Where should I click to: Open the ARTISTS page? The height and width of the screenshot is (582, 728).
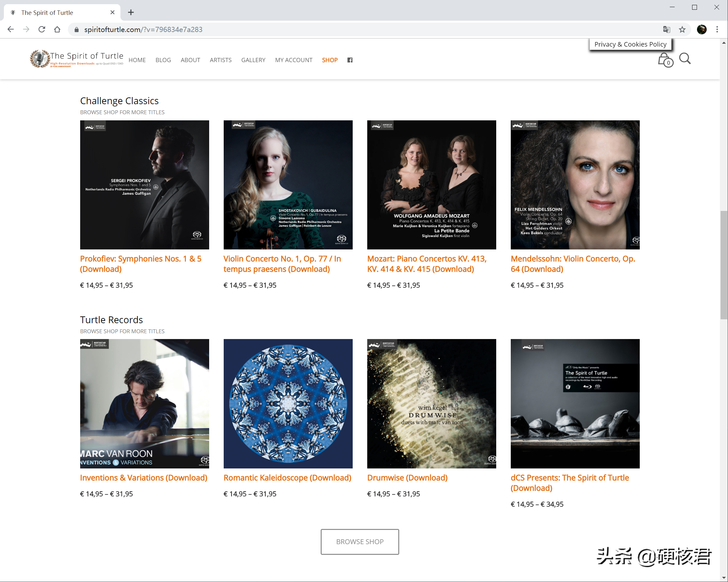pos(220,60)
